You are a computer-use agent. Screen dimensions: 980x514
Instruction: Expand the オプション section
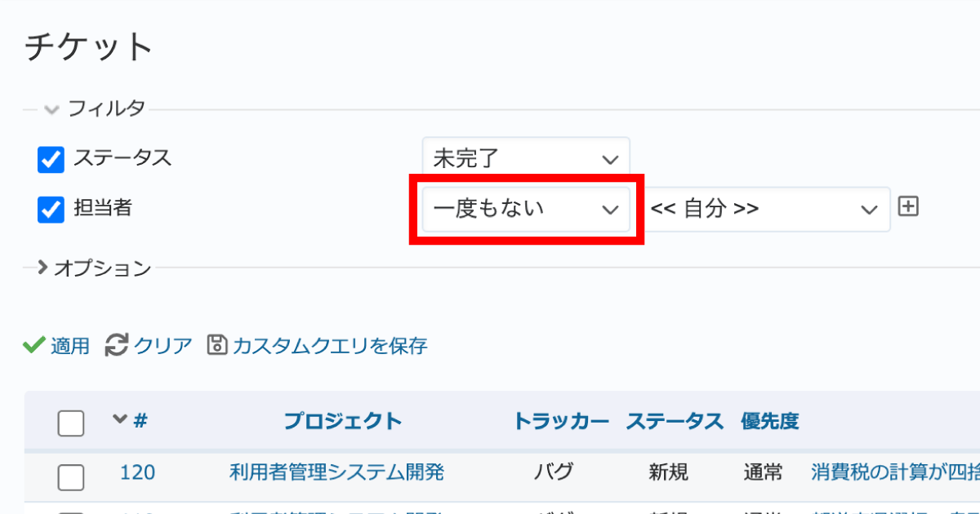click(42, 267)
